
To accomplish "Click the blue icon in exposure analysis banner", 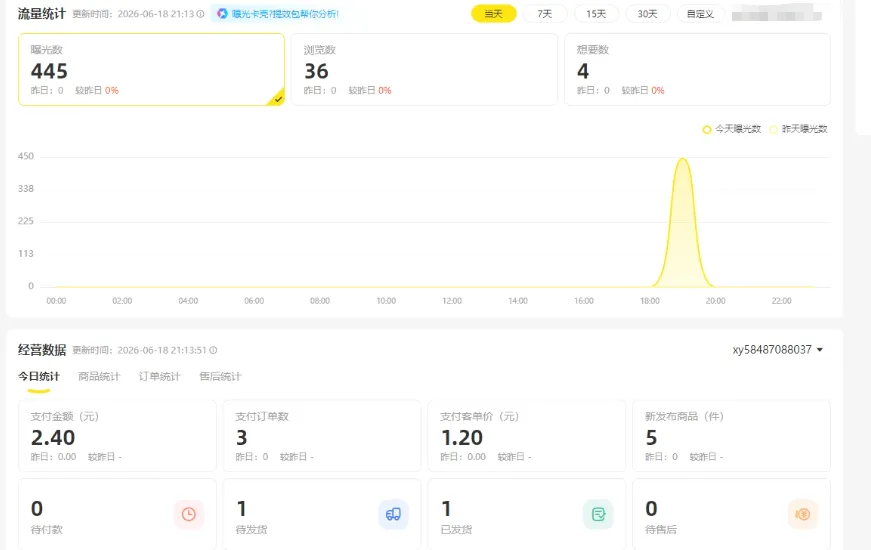I will tap(222, 14).
